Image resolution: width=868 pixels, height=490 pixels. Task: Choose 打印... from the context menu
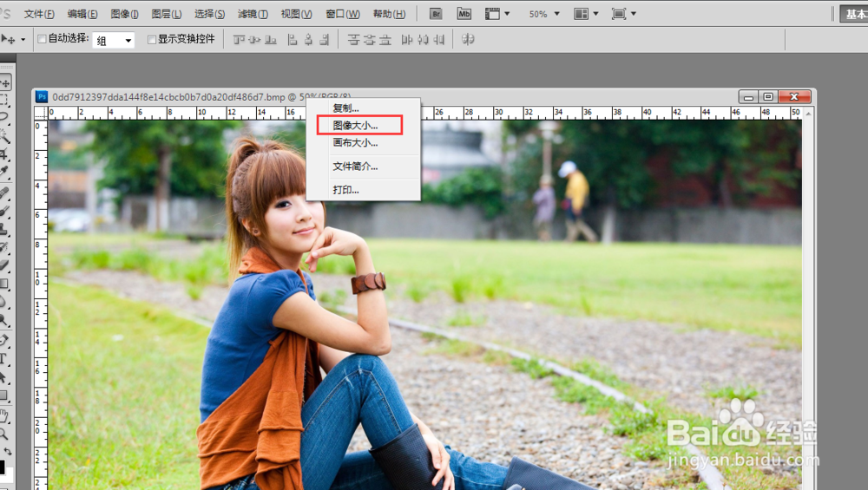(x=363, y=190)
